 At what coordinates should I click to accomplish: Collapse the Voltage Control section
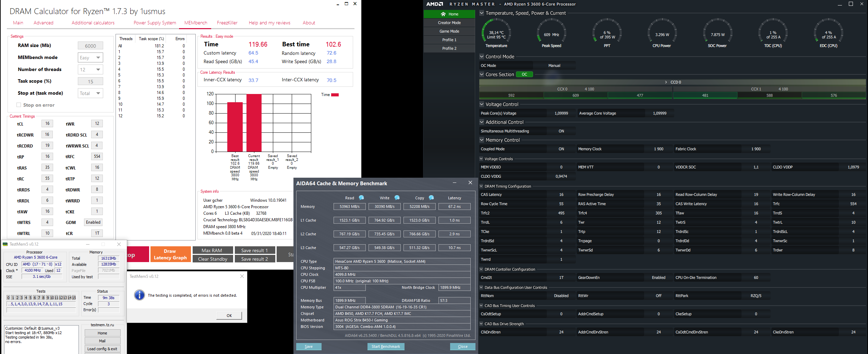click(x=482, y=104)
